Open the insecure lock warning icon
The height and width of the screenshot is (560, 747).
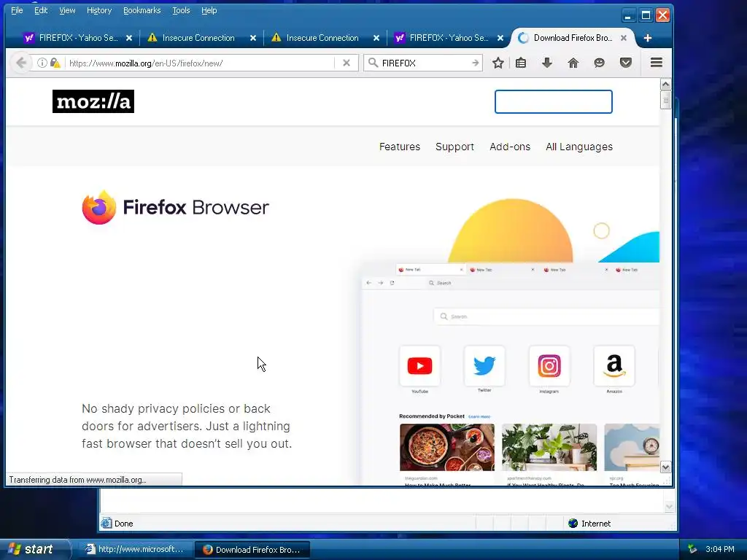point(55,63)
